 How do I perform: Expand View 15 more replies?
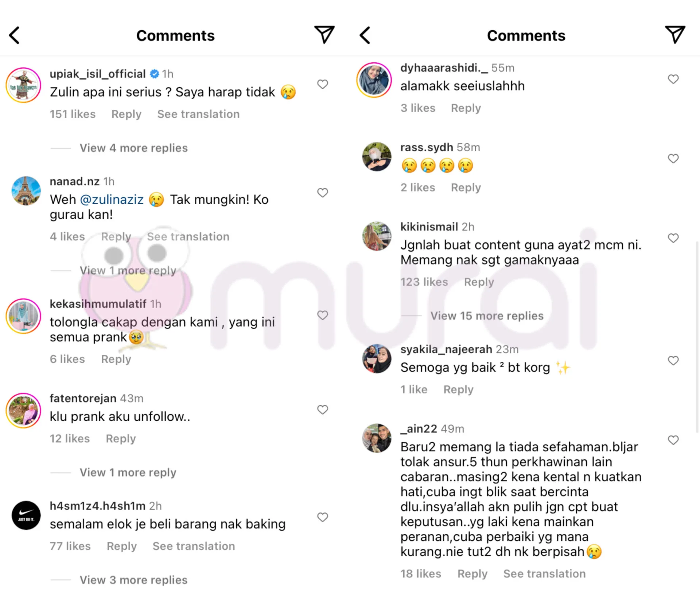[x=487, y=316]
